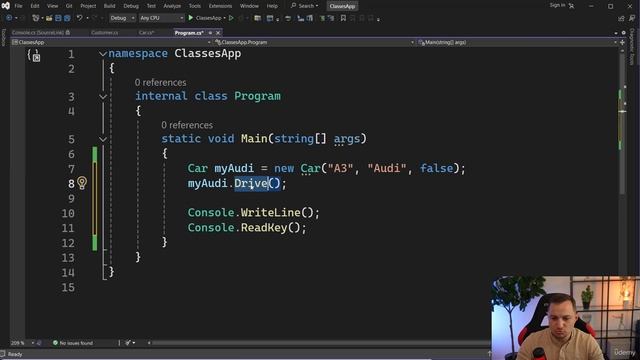The height and width of the screenshot is (360, 640).
Task: Click the code structure icon beside line 1
Action: coord(34,55)
